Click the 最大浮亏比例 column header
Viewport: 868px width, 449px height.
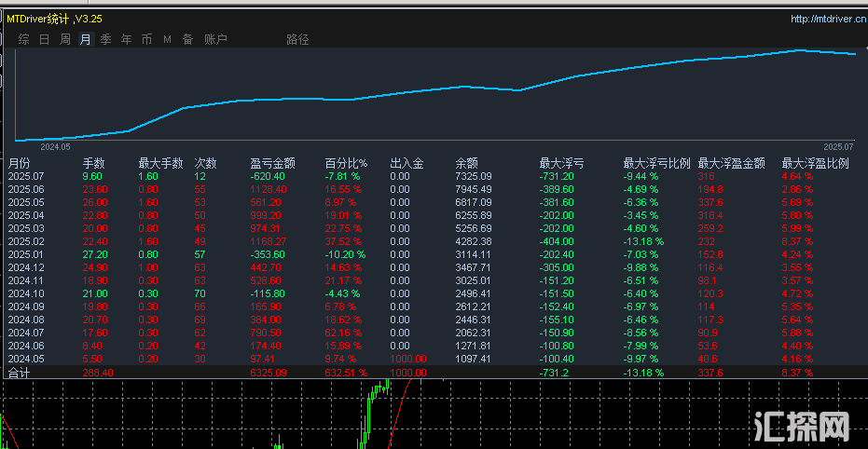point(657,164)
